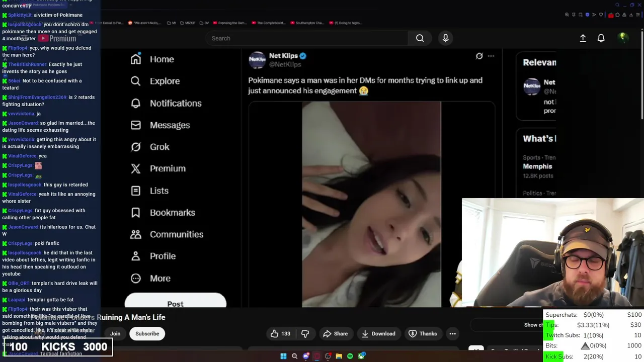Click the Grok icon on the tweet
Viewport: 644px width, 362px height.
coord(479,56)
